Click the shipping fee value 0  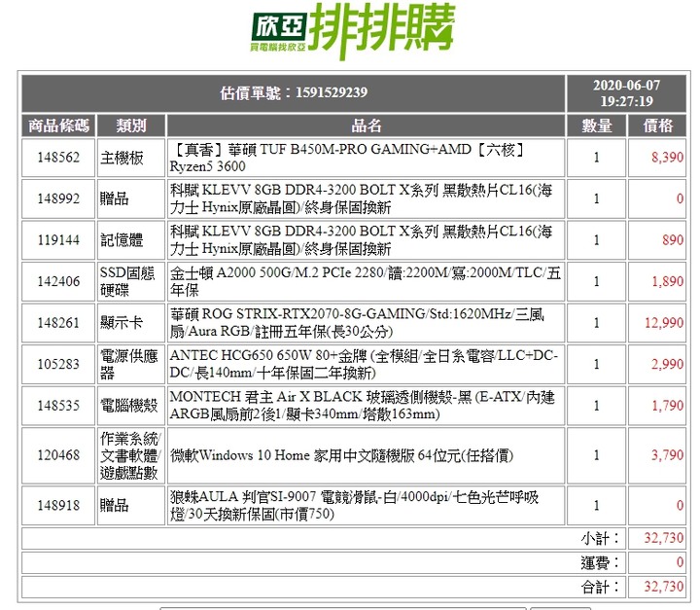click(x=680, y=562)
